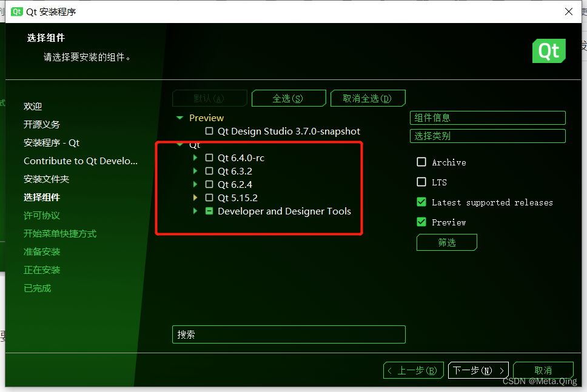Click the Qt icon in title bar
The height and width of the screenshot is (392, 587).
17,12
